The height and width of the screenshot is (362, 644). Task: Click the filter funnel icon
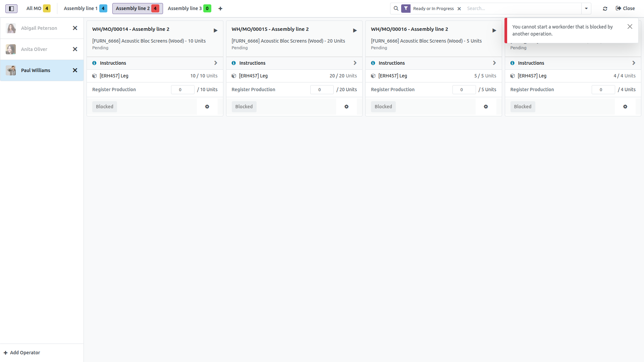(x=406, y=8)
